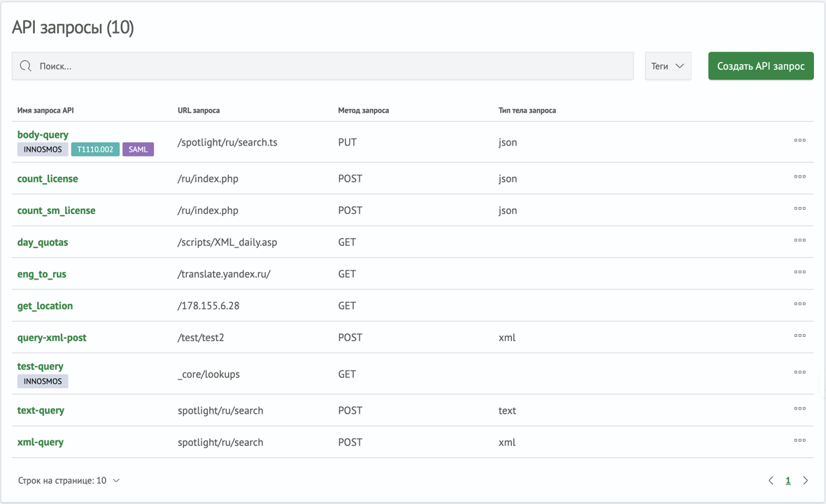
Task: Open the count_sm_license request
Action: [57, 210]
